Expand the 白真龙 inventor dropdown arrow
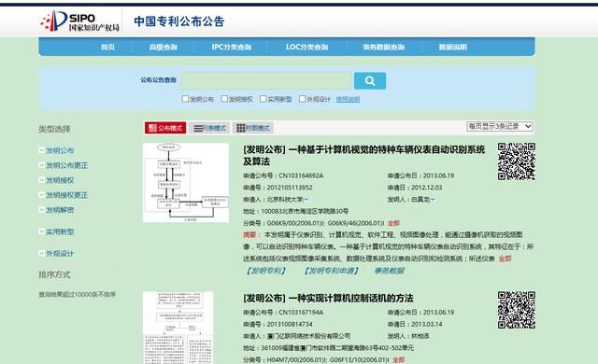 (433, 200)
